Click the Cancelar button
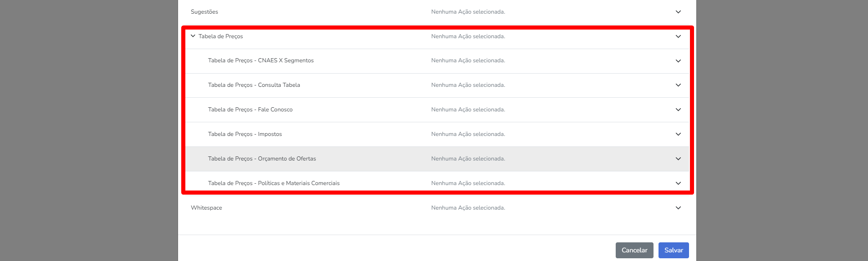 coord(634,250)
